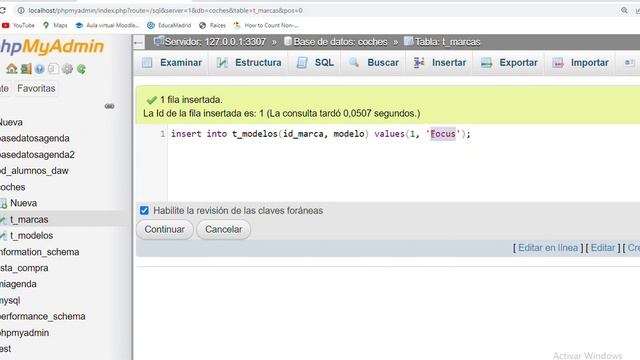
Task: Click the browser zoom magnifier icon
Action: click(x=624, y=10)
